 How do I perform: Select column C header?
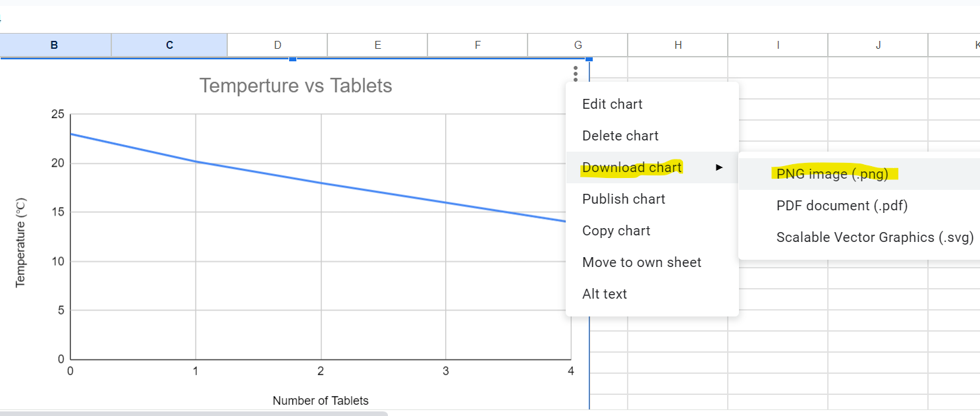tap(169, 45)
